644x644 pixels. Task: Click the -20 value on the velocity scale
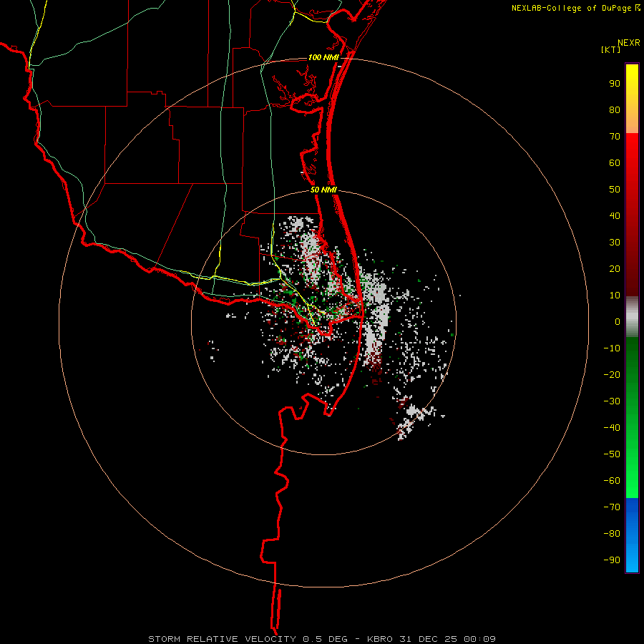point(612,375)
